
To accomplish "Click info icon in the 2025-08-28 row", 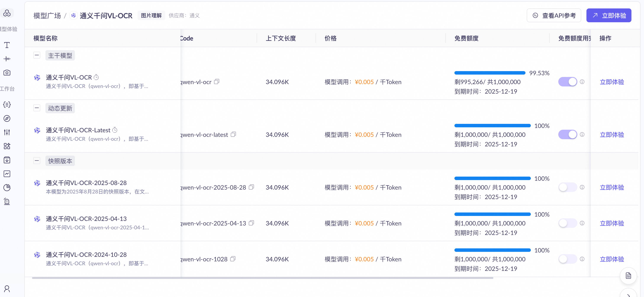I will coord(582,187).
